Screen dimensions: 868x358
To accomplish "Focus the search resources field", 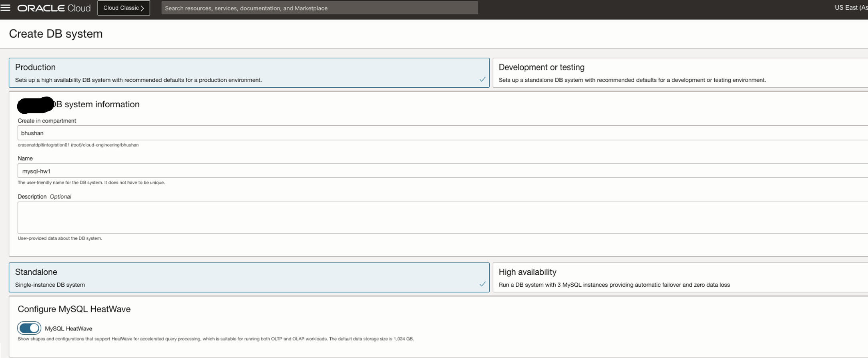I will pyautogui.click(x=319, y=8).
